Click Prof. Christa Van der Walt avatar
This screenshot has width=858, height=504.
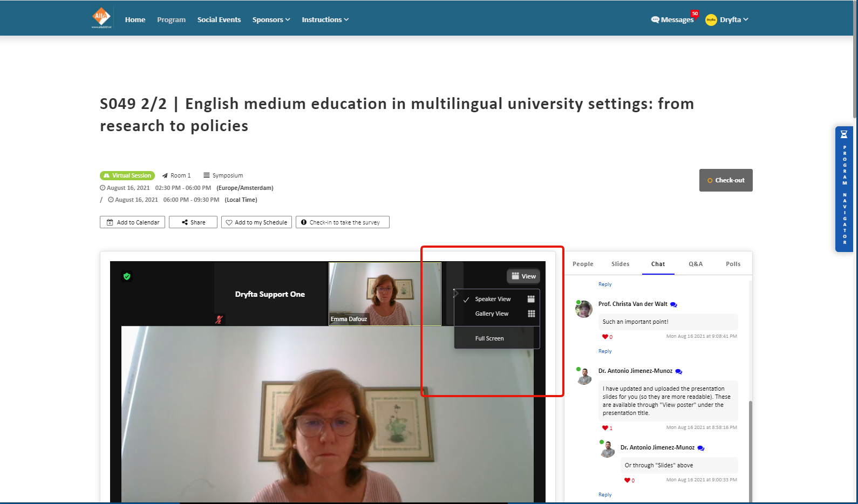pos(583,309)
